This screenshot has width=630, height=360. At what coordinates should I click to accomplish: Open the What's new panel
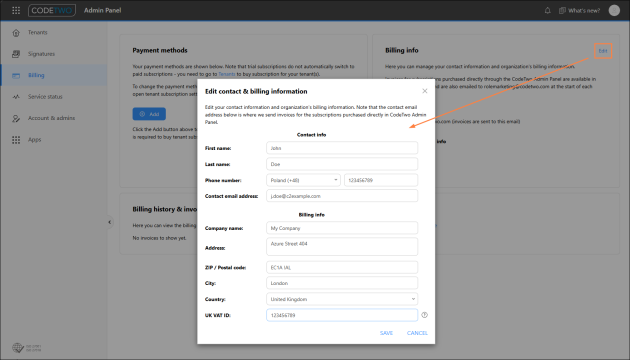[x=579, y=10]
